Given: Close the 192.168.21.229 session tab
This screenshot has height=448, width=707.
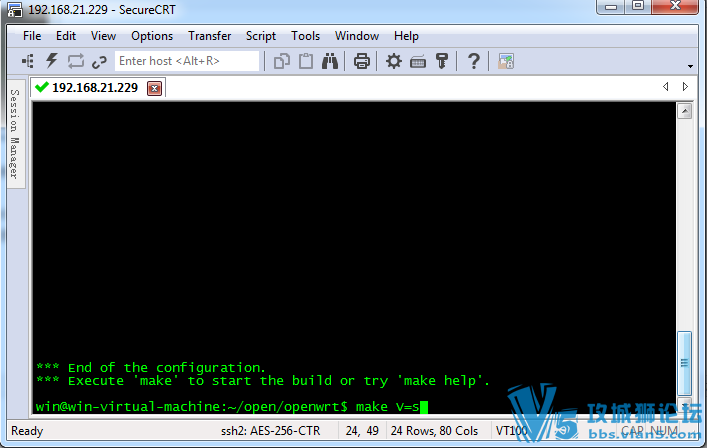Looking at the screenshot, I should click(154, 88).
